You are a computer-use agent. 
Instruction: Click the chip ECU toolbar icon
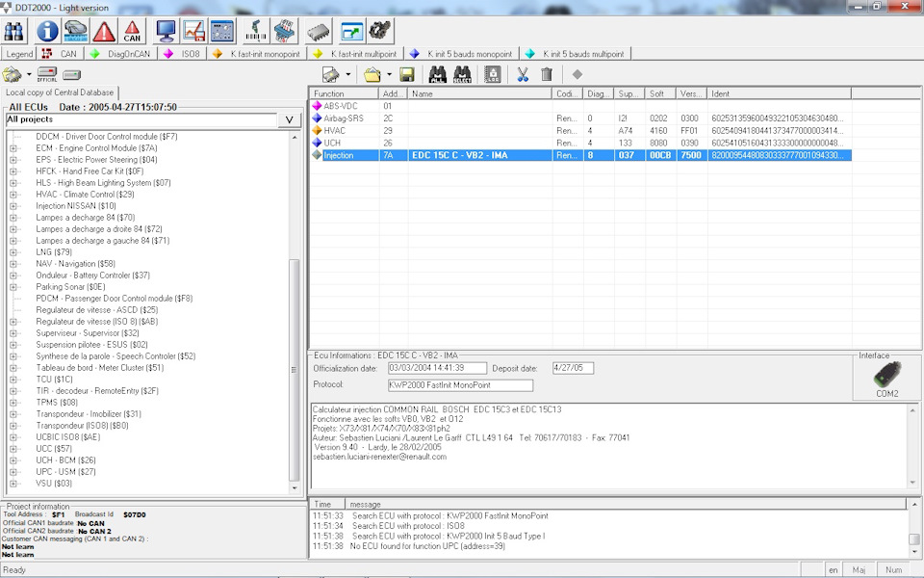tap(319, 31)
